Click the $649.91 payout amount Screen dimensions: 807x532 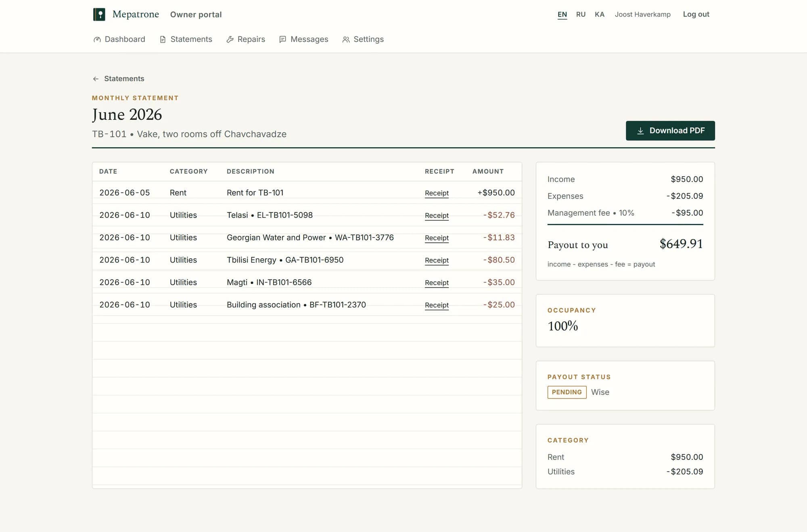click(x=681, y=244)
